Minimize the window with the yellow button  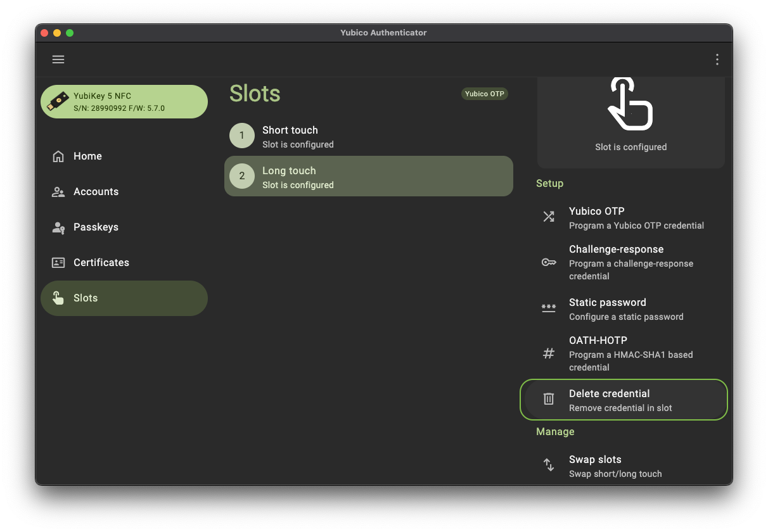(x=57, y=33)
